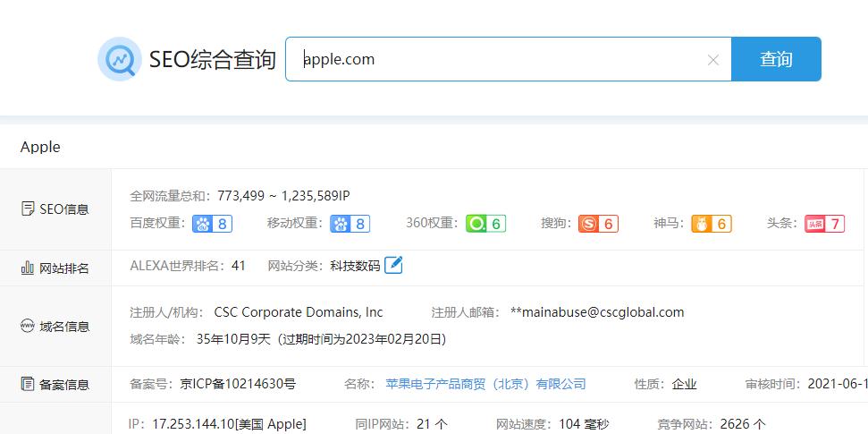The width and height of the screenshot is (868, 434).
Task: Click the 竞争网站 count 2626 个
Action: (x=743, y=424)
